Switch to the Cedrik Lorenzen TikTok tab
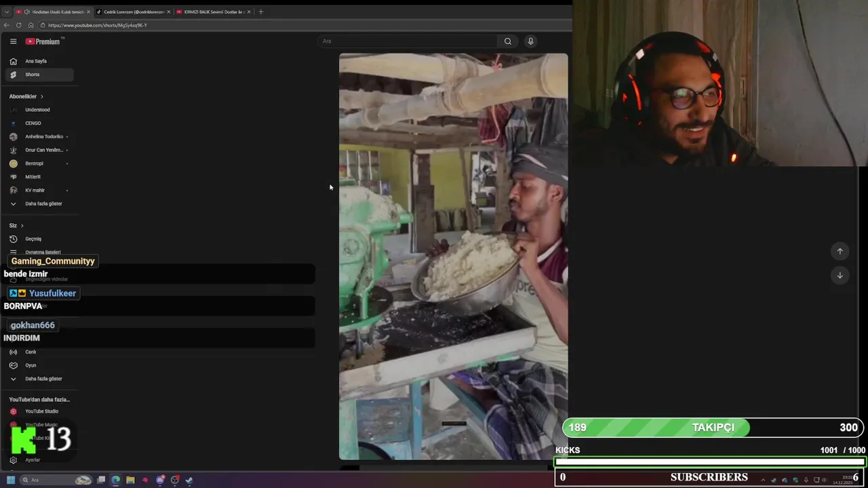868x488 pixels. tap(134, 12)
